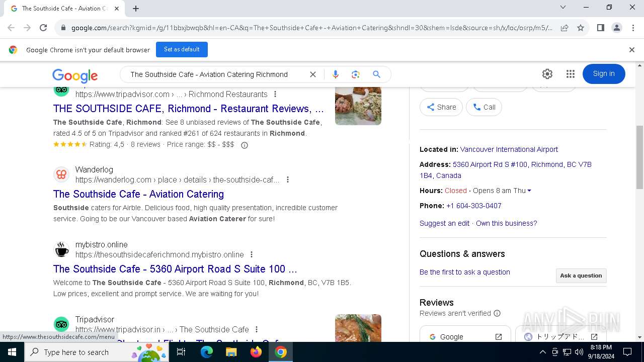The image size is (644, 362).
Task: Go back with the browser back arrow
Action: pos(11,28)
